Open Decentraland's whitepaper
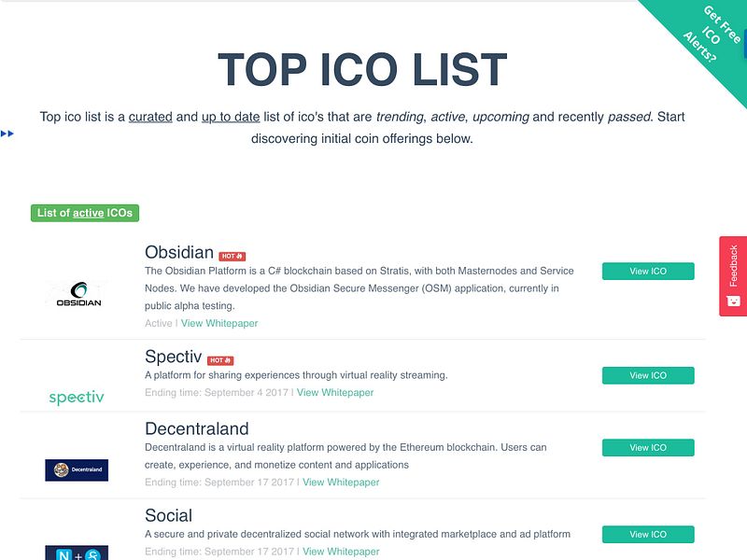This screenshot has width=747, height=560. click(x=341, y=483)
